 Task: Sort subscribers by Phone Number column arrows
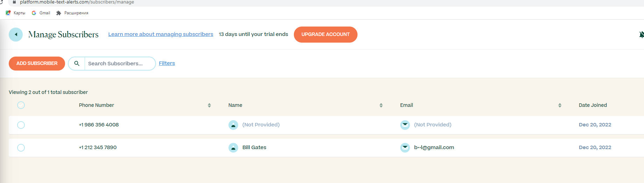pos(209,105)
